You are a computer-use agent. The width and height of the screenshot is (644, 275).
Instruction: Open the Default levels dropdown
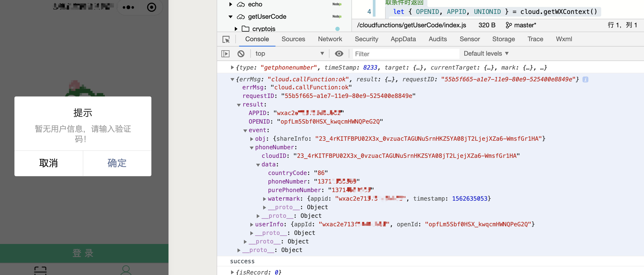(x=486, y=54)
